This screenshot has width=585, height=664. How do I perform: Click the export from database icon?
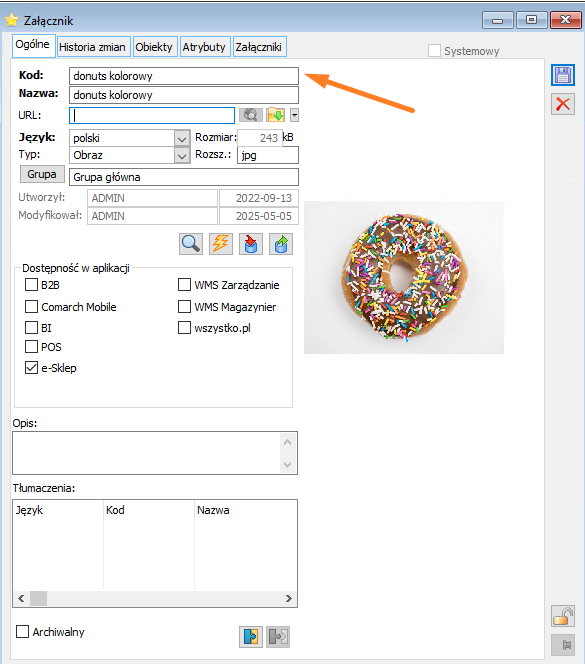(281, 244)
